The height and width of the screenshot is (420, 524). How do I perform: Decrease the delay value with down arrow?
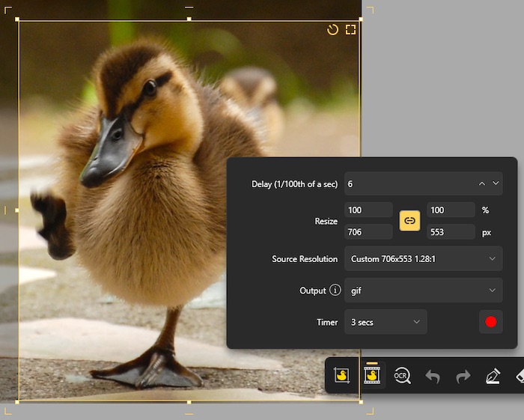pos(495,183)
